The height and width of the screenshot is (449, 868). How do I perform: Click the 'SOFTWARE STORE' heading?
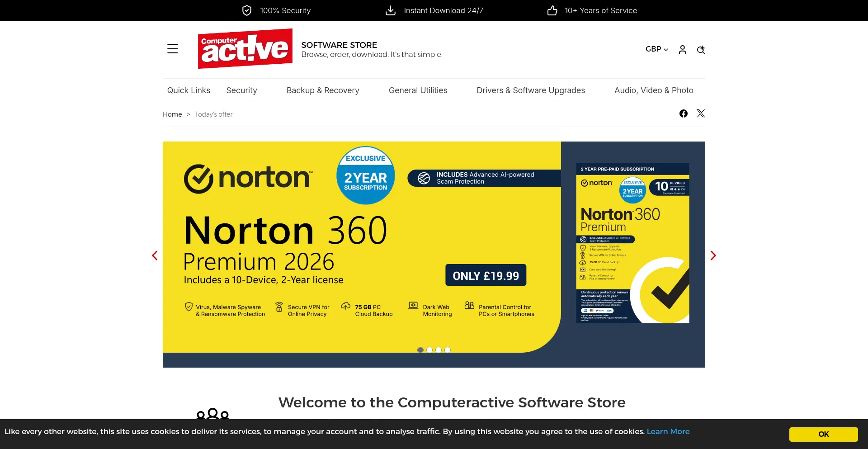pyautogui.click(x=339, y=45)
